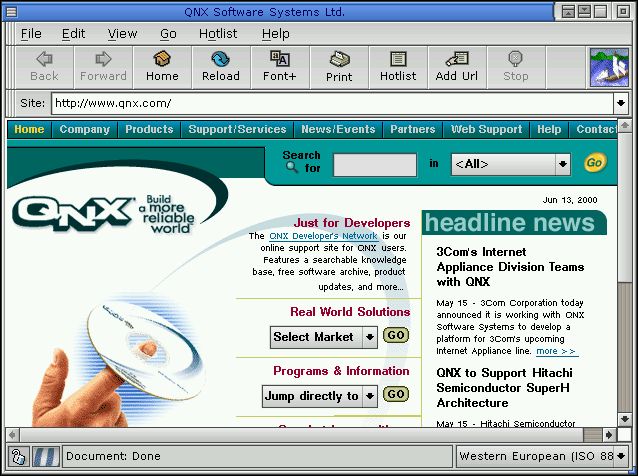Click the 'Programs & Information' heading
This screenshot has height=476, width=638.
pyautogui.click(x=341, y=371)
